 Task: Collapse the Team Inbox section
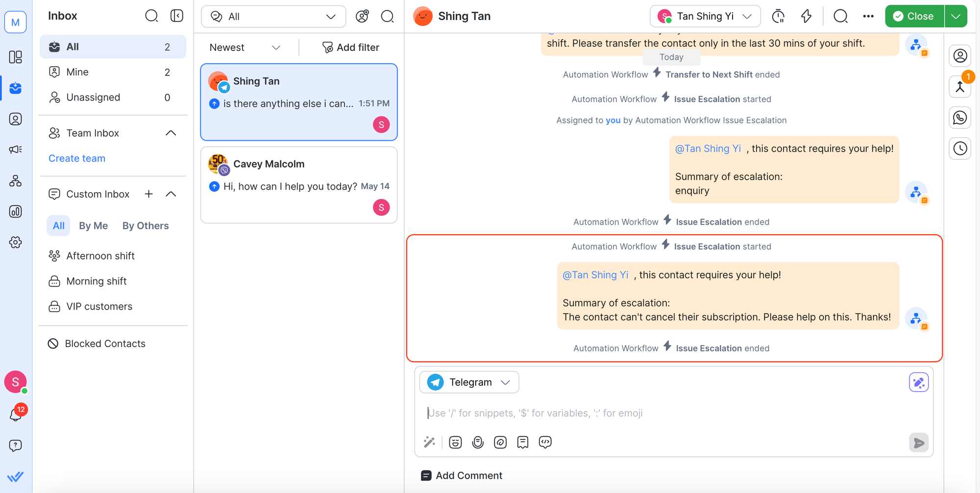pos(171,133)
